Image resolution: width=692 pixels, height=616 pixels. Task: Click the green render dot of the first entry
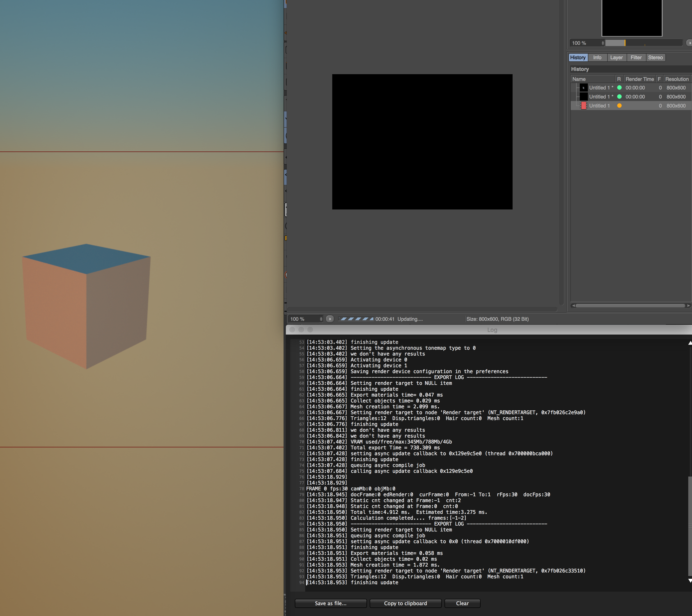click(x=619, y=88)
